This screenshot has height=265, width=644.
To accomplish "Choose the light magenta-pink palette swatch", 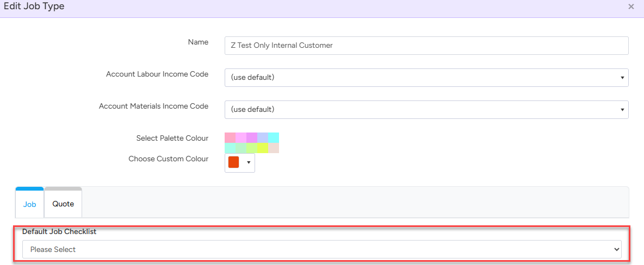I will coord(241,138).
